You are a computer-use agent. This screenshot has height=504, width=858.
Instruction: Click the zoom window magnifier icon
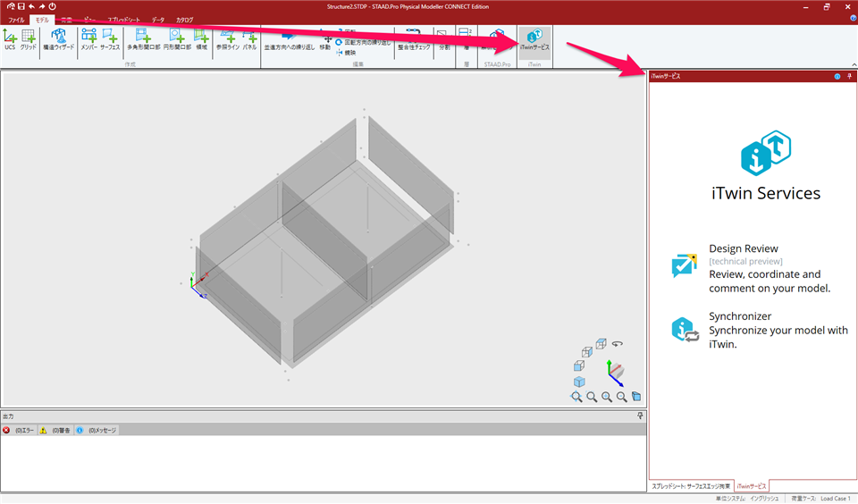(592, 397)
